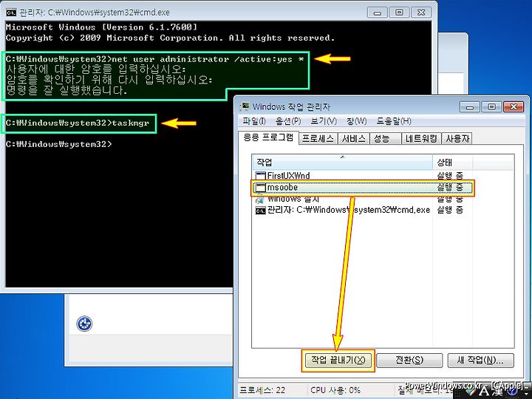Click the cmd.exe task icon in list

coord(260,211)
